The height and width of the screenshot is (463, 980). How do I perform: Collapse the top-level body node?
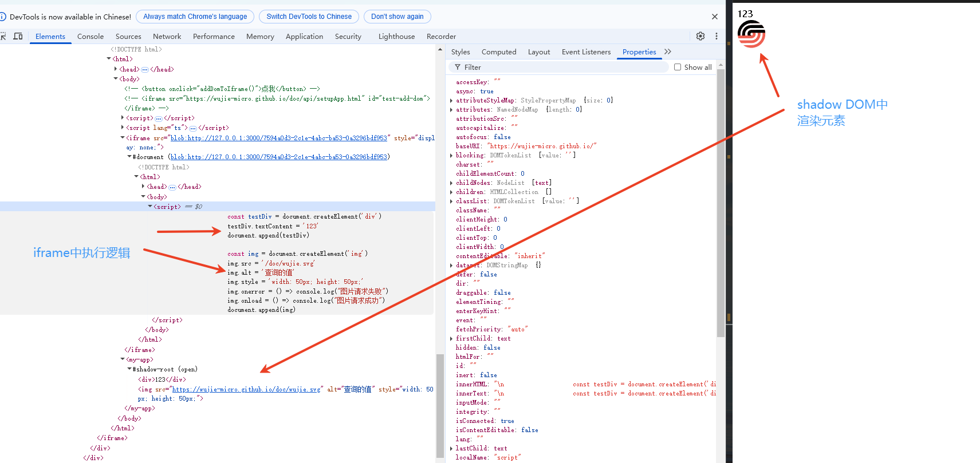(x=116, y=79)
